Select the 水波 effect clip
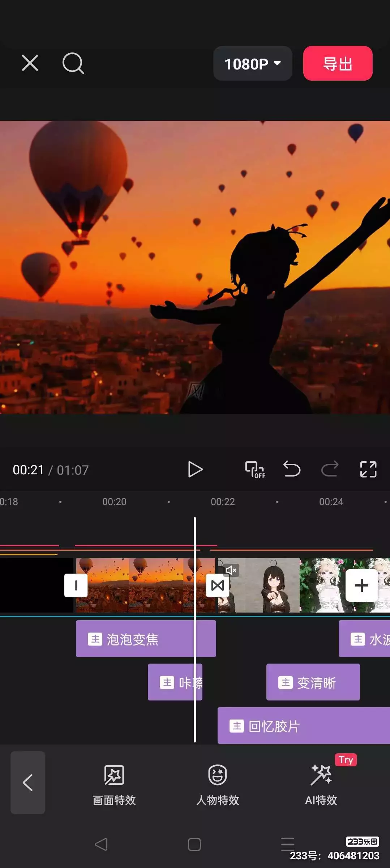This screenshot has width=390, height=868. [x=364, y=639]
